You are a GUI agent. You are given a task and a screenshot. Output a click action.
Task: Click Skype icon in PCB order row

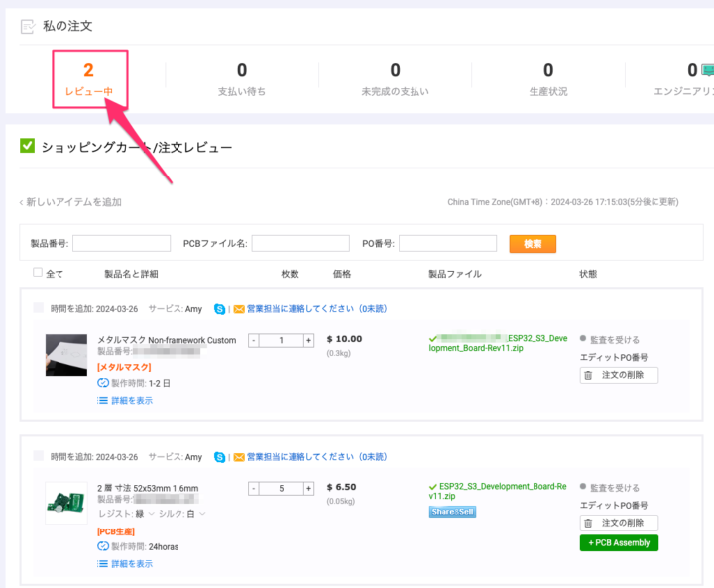(220, 457)
